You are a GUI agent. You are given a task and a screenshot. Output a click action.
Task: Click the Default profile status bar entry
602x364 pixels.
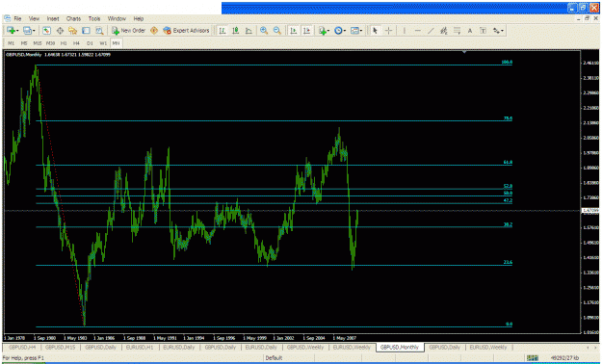point(275,358)
